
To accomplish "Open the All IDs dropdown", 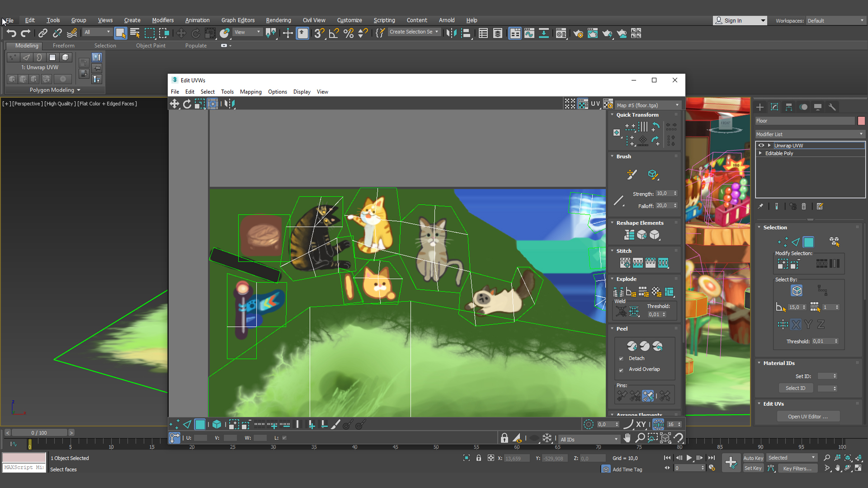I will pyautogui.click(x=590, y=440).
